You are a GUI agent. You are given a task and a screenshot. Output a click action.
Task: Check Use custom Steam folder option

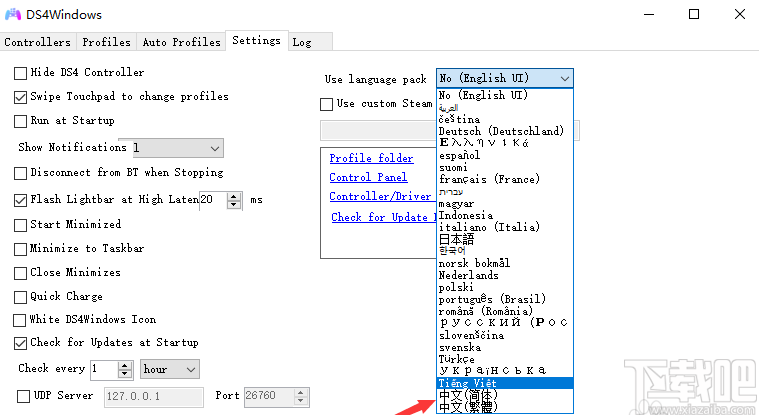(x=327, y=104)
